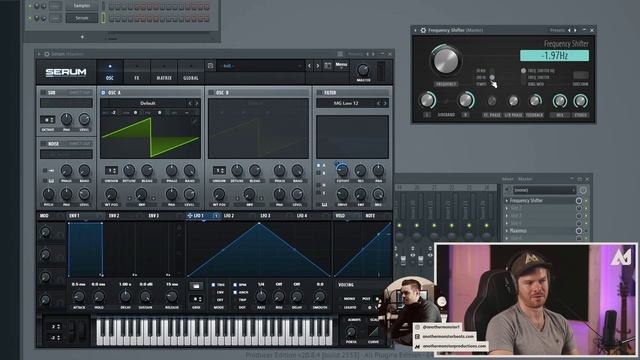Select next filter type arrow
The height and width of the screenshot is (360, 640).
(x=385, y=103)
